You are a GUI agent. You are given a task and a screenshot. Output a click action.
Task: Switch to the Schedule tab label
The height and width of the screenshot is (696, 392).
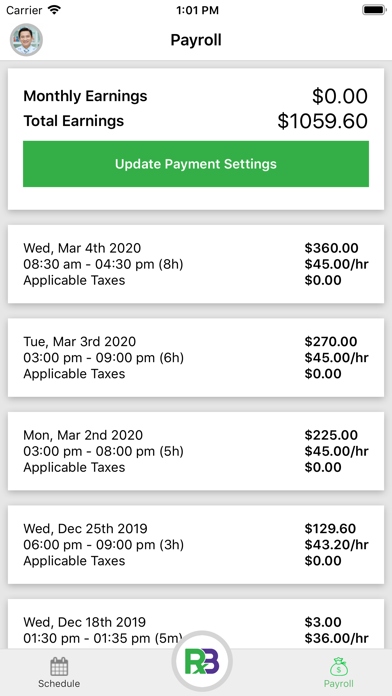59,683
